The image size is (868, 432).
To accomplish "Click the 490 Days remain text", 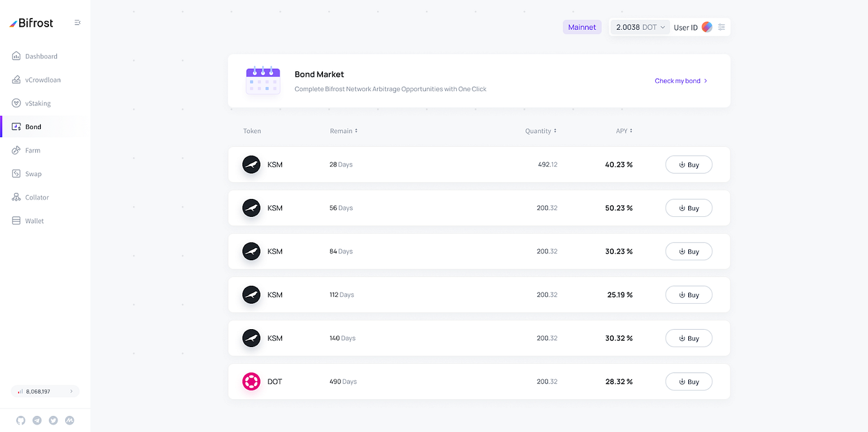I will (343, 382).
